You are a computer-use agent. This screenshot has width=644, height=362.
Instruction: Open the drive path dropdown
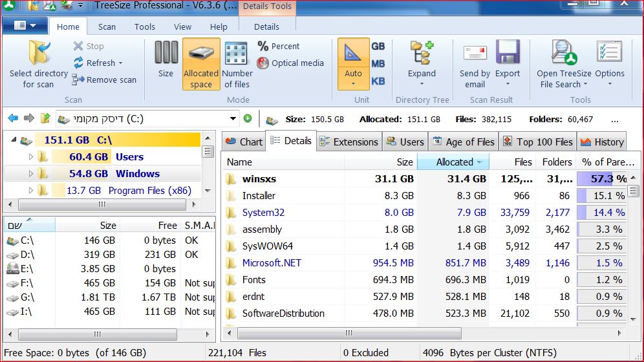point(233,118)
